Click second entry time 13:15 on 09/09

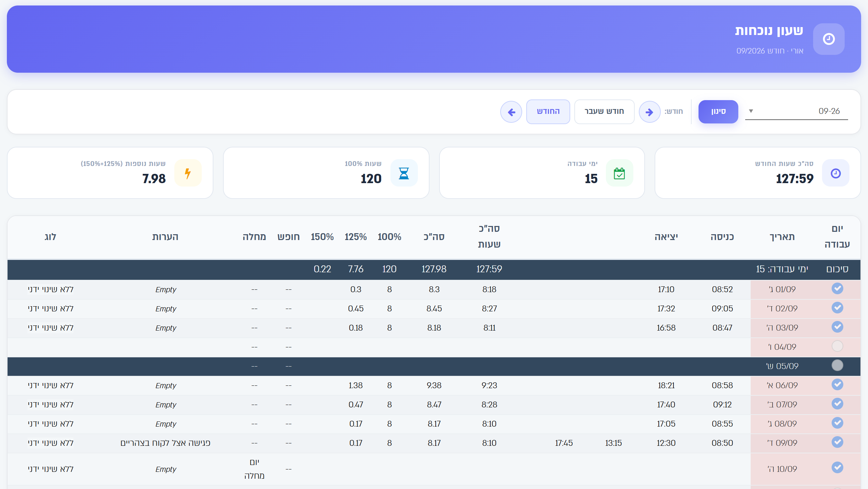[x=613, y=443]
